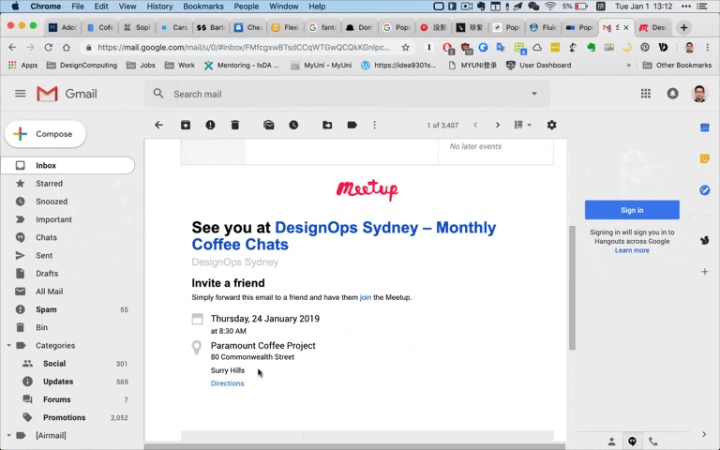The height and width of the screenshot is (450, 720).
Task: Mark as unread using the envelope icon
Action: click(x=269, y=125)
